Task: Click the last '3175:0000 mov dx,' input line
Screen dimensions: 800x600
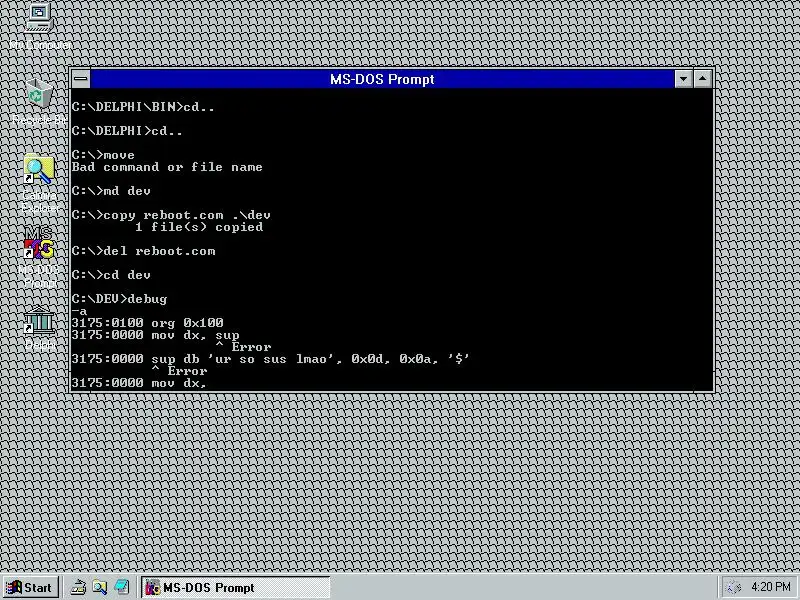Action: [139, 383]
